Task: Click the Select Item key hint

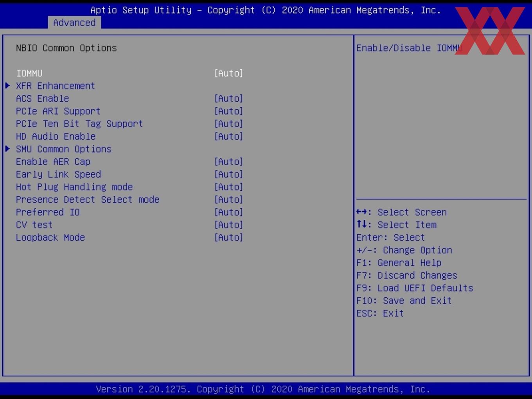Action: [397, 225]
